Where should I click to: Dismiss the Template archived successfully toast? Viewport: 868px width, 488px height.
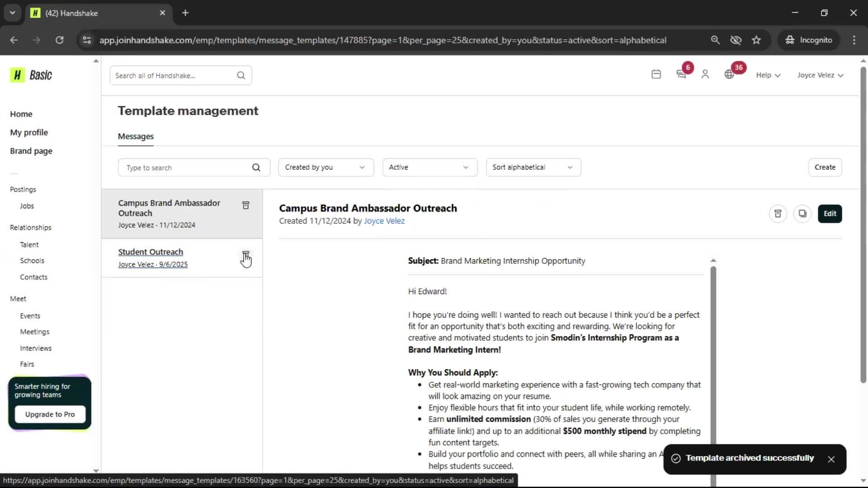pyautogui.click(x=831, y=459)
